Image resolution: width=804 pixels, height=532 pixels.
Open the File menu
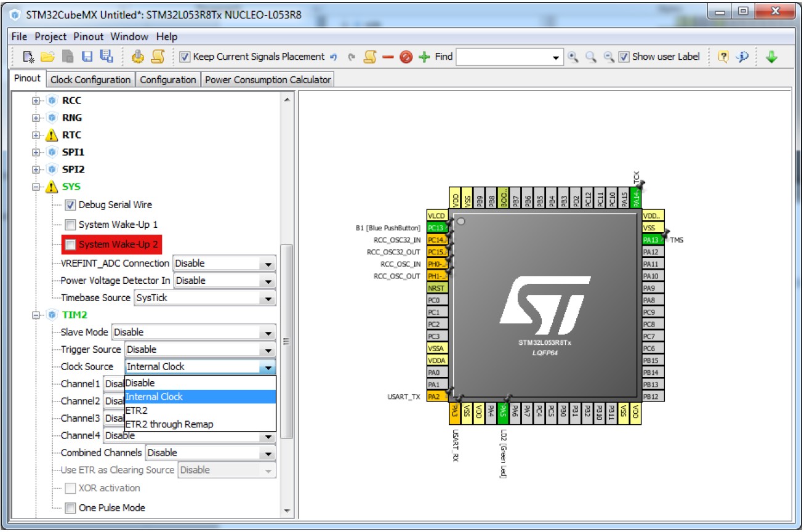point(19,37)
